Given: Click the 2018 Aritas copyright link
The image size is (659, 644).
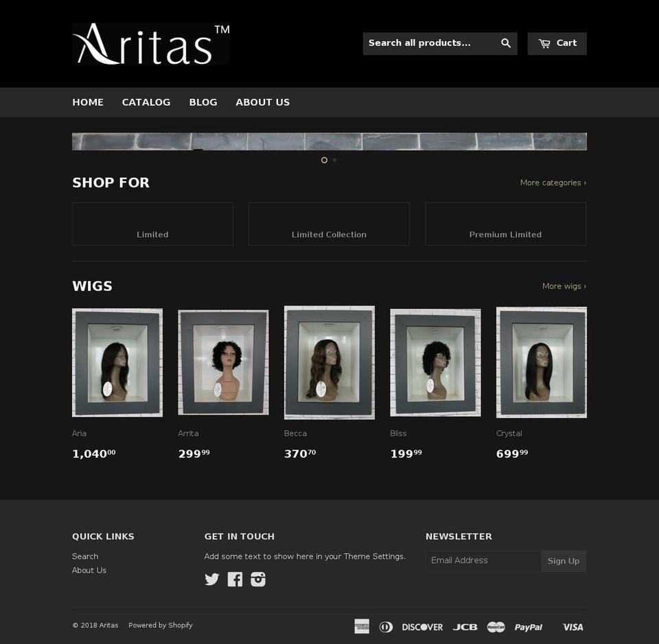Looking at the screenshot, I should tap(95, 625).
